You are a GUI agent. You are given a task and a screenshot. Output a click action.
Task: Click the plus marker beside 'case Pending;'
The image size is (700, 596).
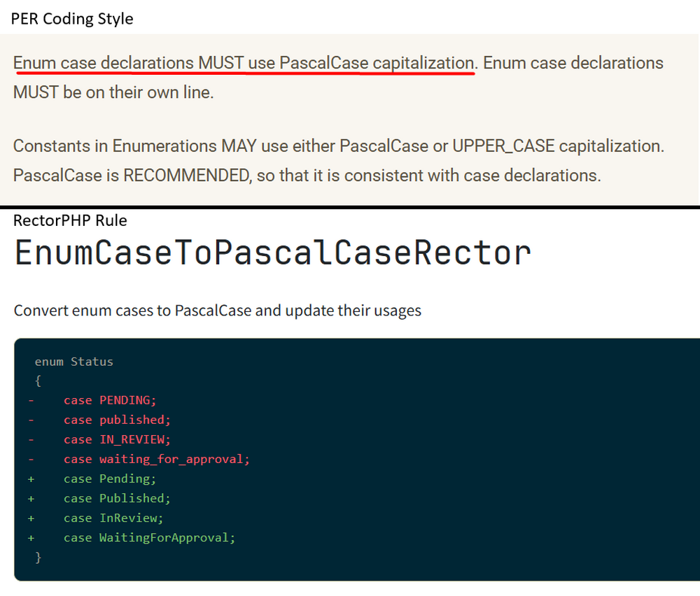click(31, 478)
